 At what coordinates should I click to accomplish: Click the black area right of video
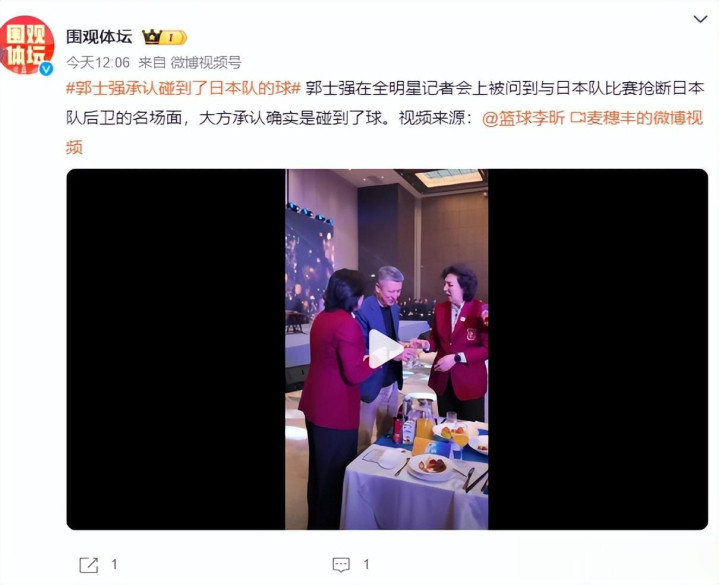pyautogui.click(x=598, y=349)
